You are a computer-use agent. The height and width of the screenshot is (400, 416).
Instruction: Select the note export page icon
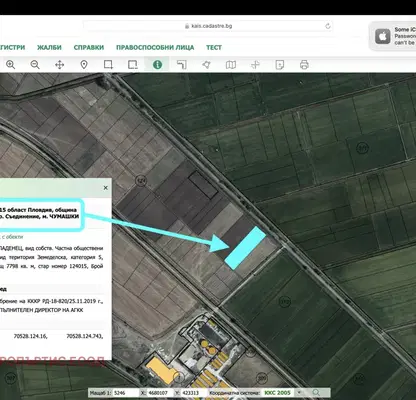[x=280, y=65]
